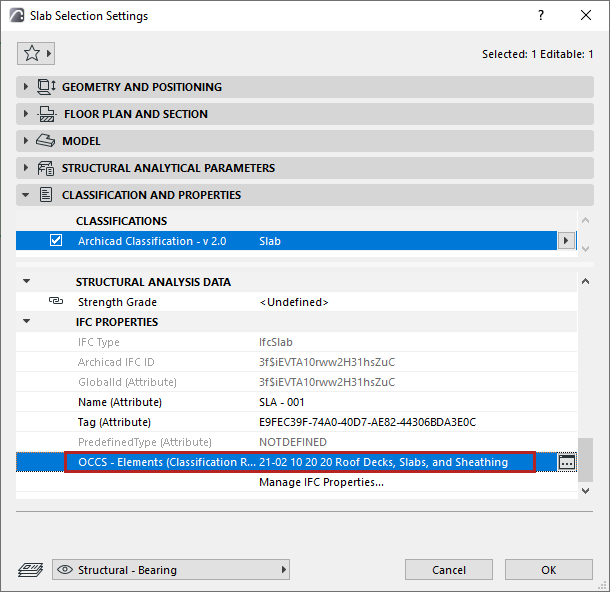Click the Floor Plan and Section icon
The height and width of the screenshot is (592, 610).
click(47, 114)
